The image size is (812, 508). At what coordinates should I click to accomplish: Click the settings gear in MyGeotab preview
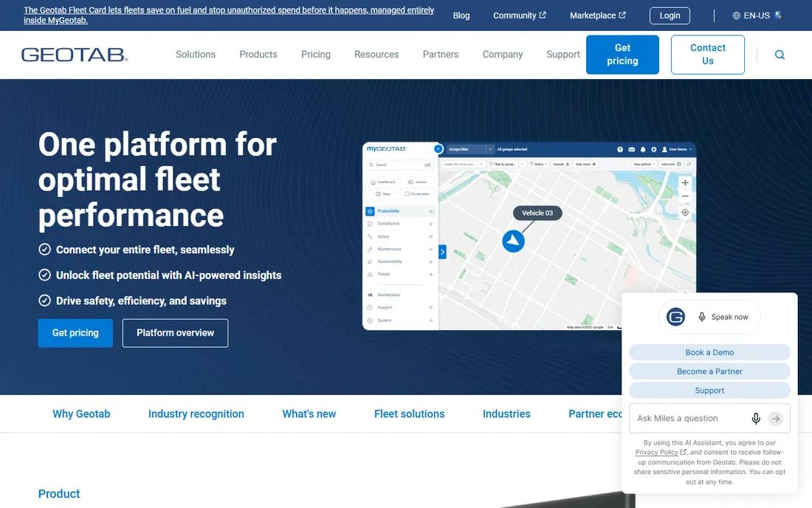tap(653, 149)
